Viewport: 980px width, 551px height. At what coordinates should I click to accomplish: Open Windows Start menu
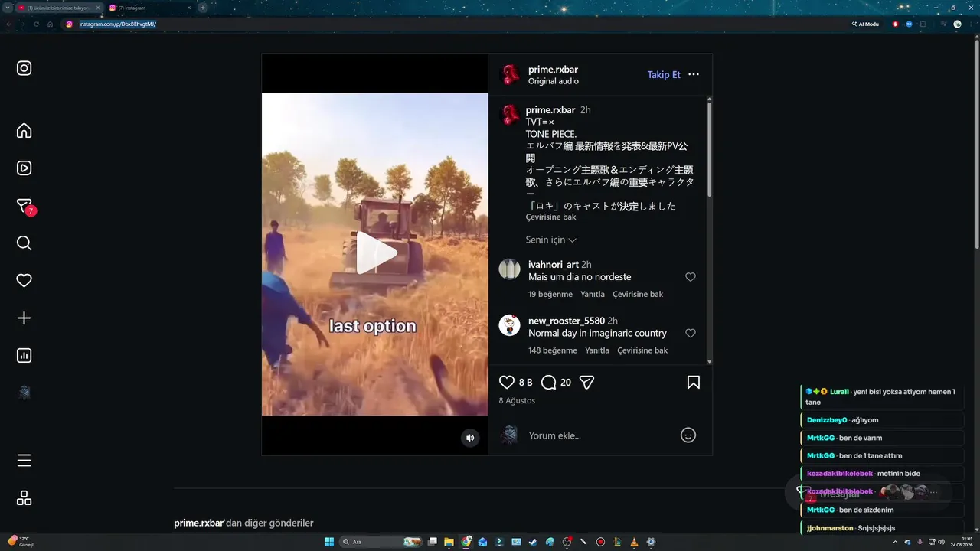(328, 542)
